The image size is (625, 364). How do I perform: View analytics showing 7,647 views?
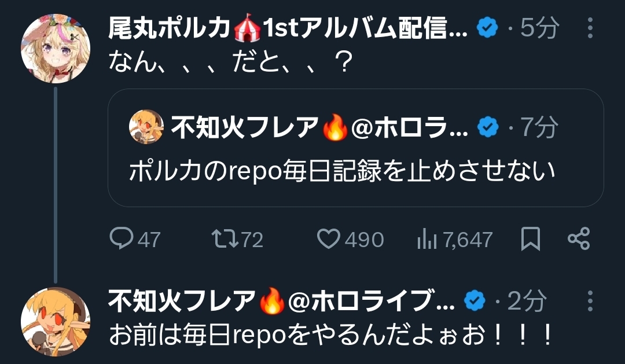pyautogui.click(x=454, y=239)
